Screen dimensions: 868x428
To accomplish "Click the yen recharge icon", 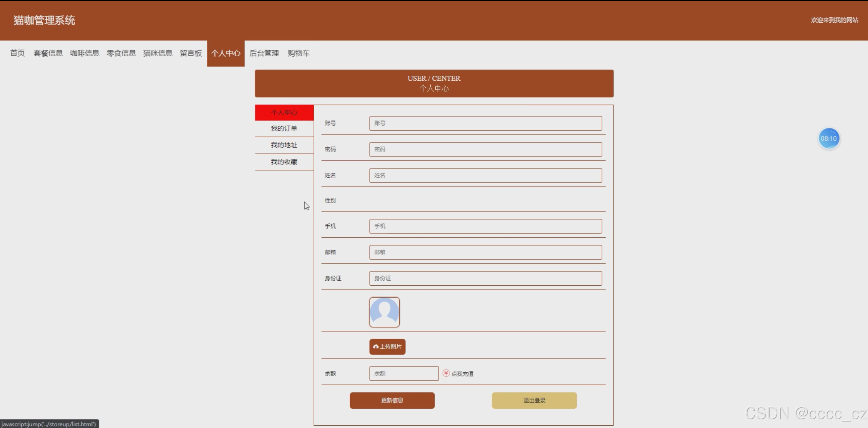I will [x=446, y=373].
